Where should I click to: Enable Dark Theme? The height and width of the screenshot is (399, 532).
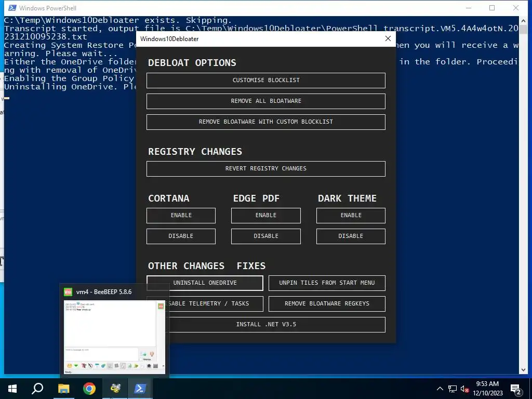coord(351,216)
